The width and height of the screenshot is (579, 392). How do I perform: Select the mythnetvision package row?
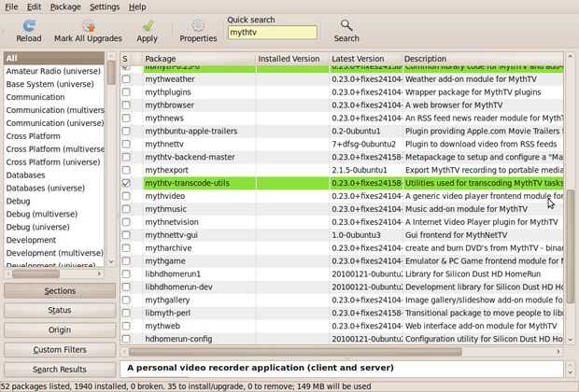coord(342,222)
